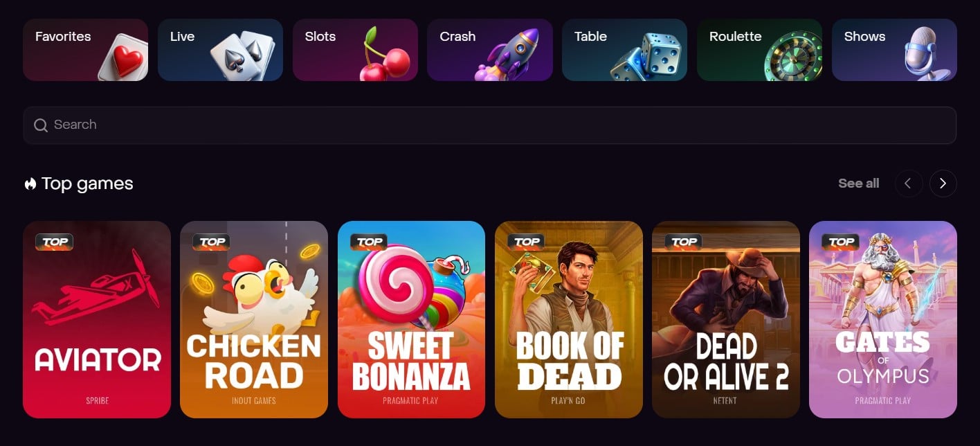
Task: Click the magnifying glass search icon
Action: 41,125
